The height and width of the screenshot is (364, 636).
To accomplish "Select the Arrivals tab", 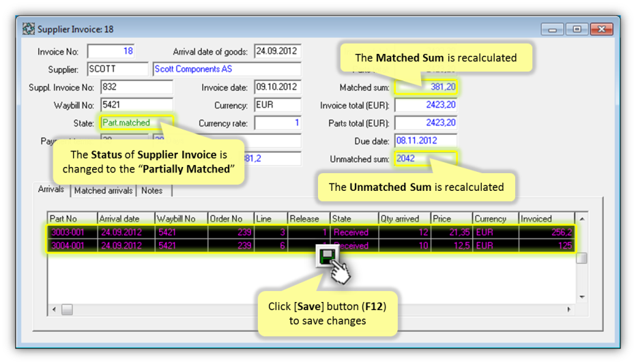I will (52, 189).
